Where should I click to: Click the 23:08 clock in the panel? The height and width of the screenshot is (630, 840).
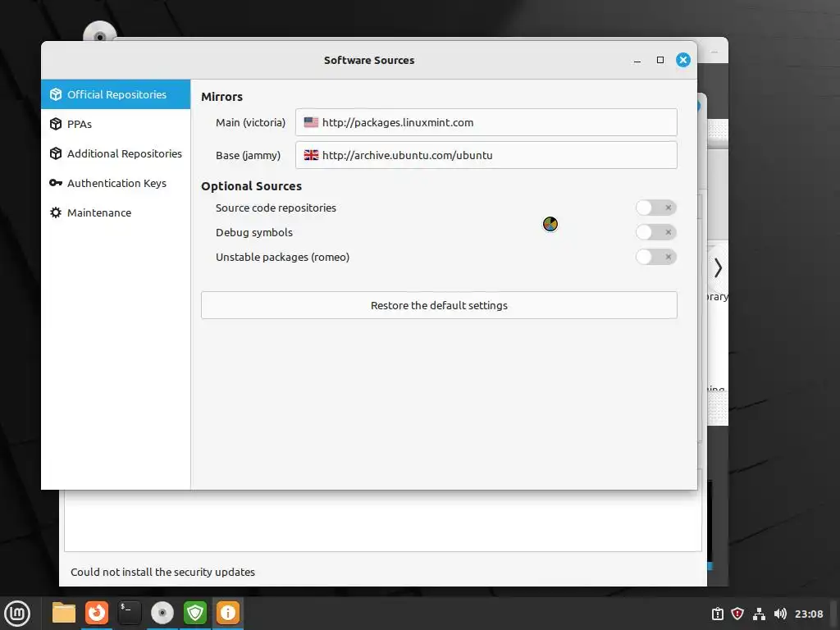[808, 614]
